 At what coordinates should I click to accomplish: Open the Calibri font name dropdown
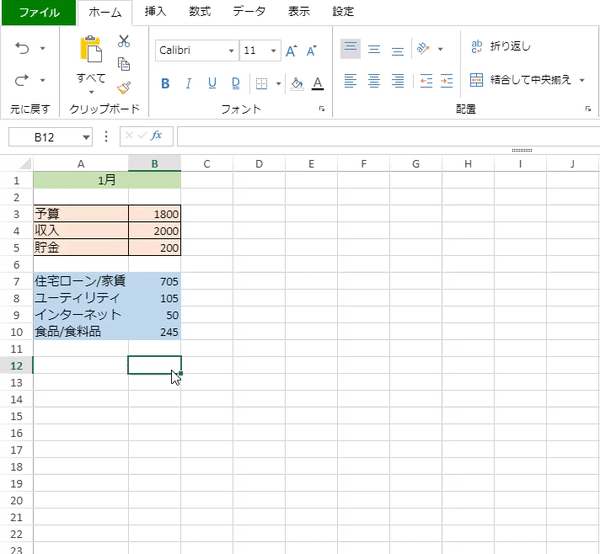pyautogui.click(x=197, y=50)
